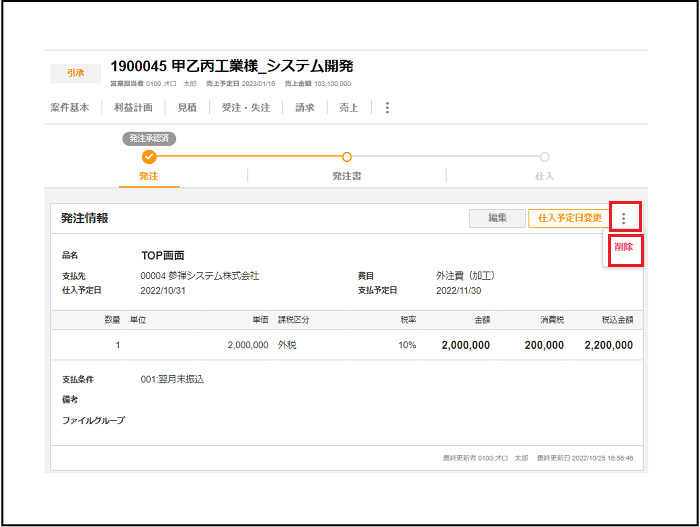This screenshot has height=527, width=700.
Task: Click the 発注 step checkmark circle
Action: (149, 157)
